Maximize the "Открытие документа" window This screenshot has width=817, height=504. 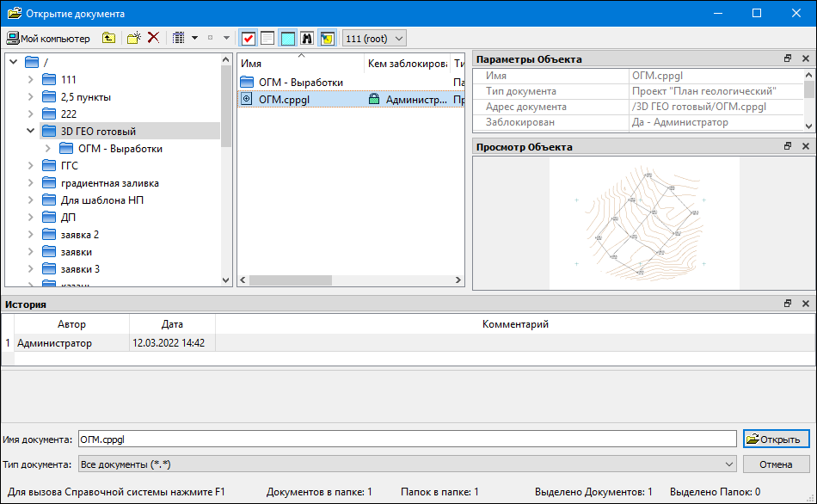757,13
